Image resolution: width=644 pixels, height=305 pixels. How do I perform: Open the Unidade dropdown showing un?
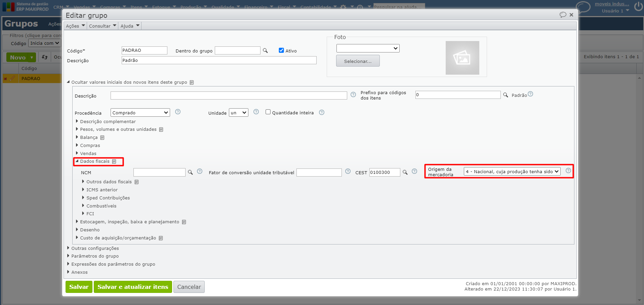[x=239, y=113]
